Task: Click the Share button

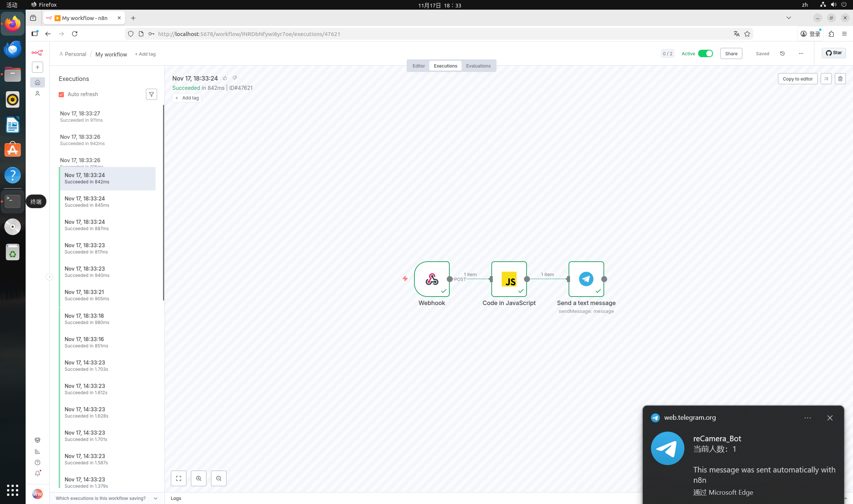Action: pos(731,53)
